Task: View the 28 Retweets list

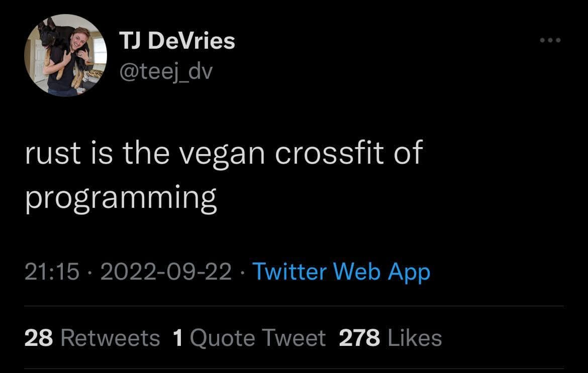Action: (x=92, y=338)
